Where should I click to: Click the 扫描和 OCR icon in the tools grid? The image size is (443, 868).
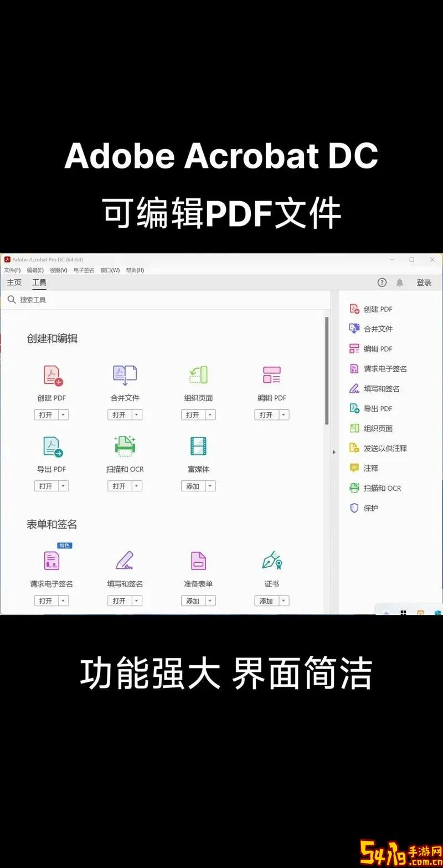(x=125, y=446)
